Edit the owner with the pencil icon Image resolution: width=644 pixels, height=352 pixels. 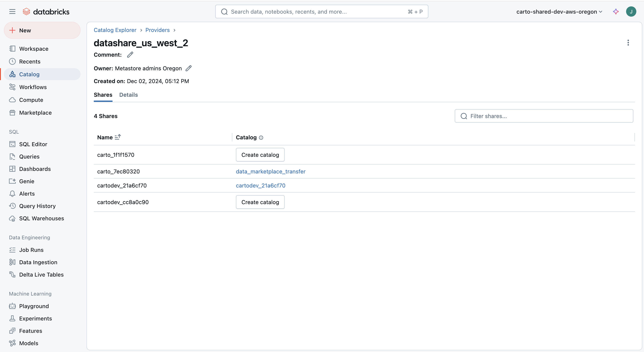click(189, 68)
